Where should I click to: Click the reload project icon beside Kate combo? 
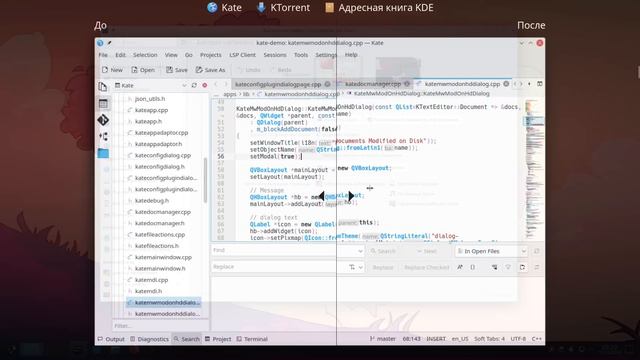pos(194,85)
